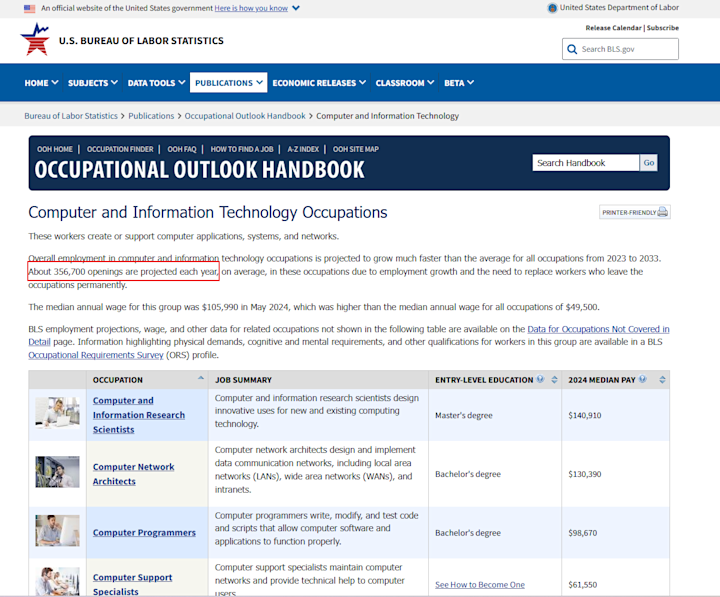
Task: Click help icon next to 2024 Median Pay
Action: (642, 379)
